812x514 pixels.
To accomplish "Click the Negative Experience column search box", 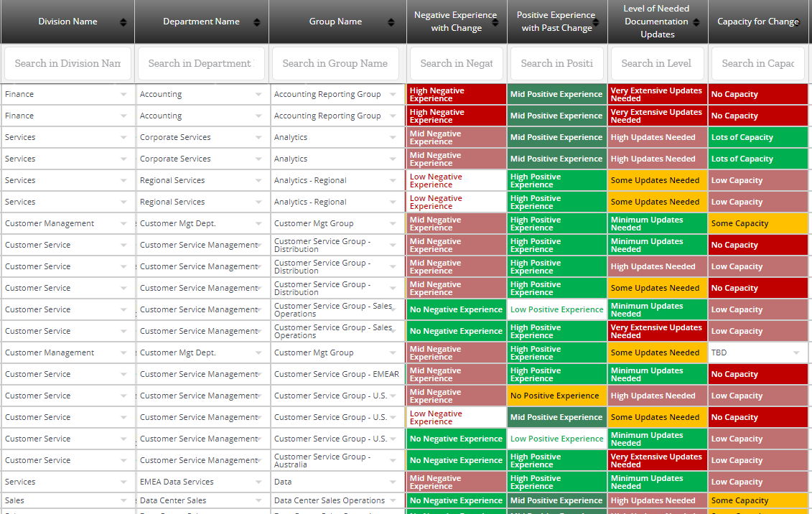I will pos(457,64).
